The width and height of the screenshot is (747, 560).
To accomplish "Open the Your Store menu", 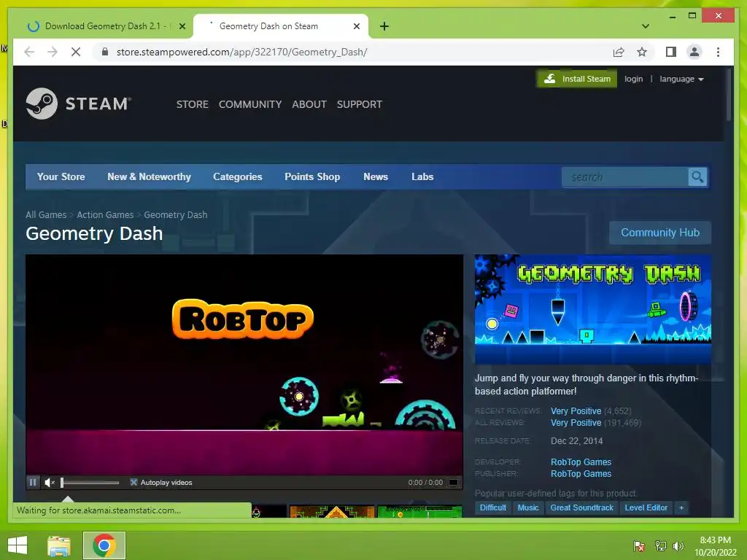I will (x=61, y=176).
